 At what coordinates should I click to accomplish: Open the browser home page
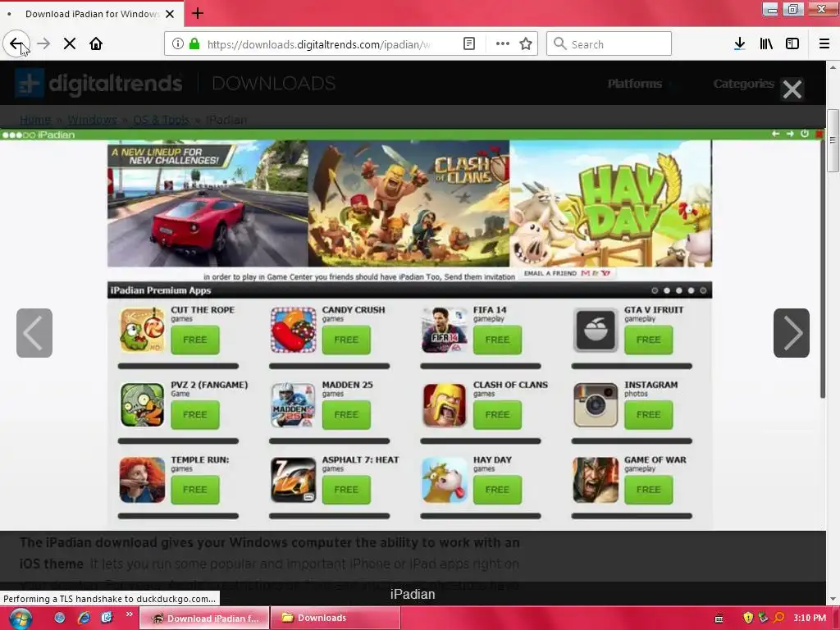point(96,44)
